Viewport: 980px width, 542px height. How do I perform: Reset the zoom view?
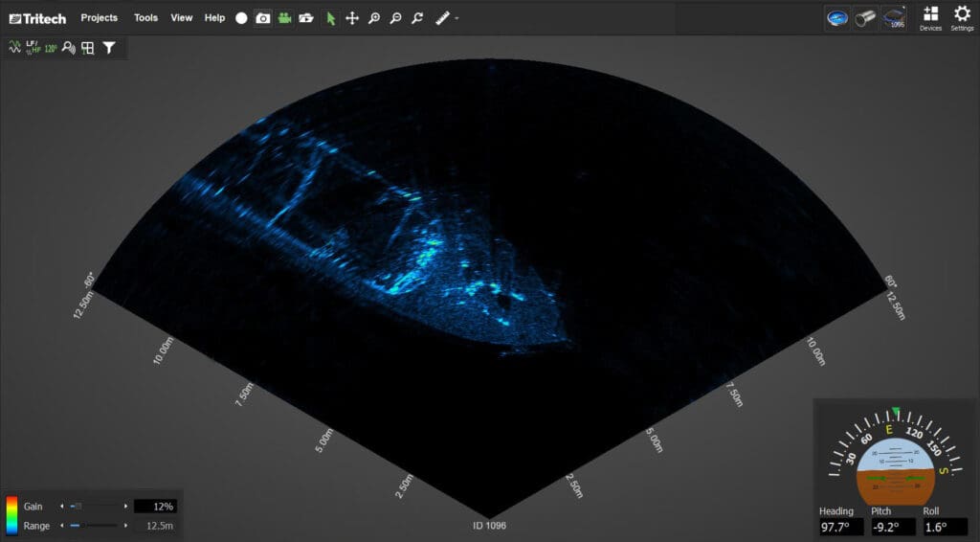pos(417,18)
